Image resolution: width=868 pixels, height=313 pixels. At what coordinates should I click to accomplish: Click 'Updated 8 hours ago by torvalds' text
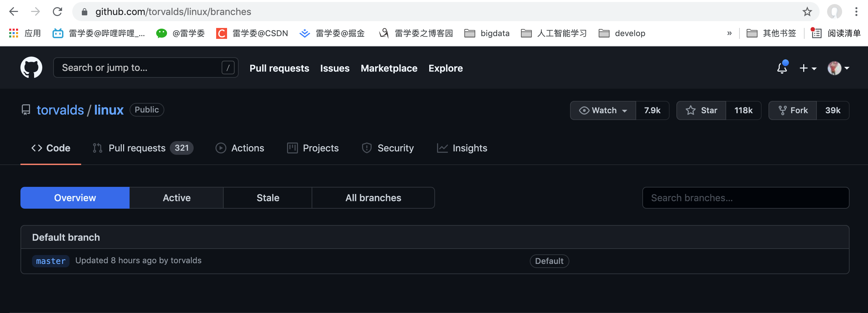138,260
